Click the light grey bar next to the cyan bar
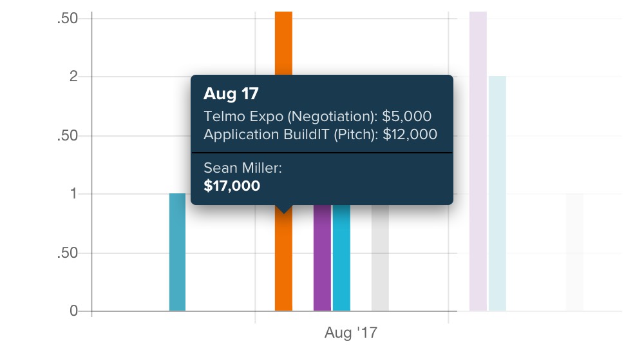This screenshot has height=348, width=644. coord(381,258)
